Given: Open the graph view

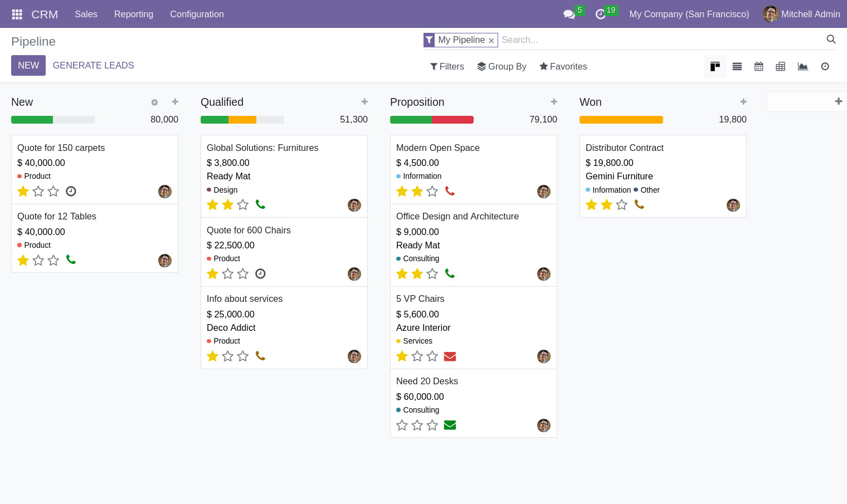Looking at the screenshot, I should [802, 66].
